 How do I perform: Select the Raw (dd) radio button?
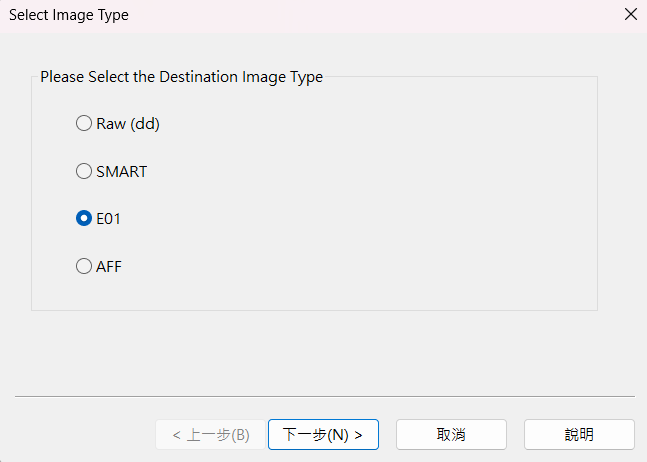84,124
